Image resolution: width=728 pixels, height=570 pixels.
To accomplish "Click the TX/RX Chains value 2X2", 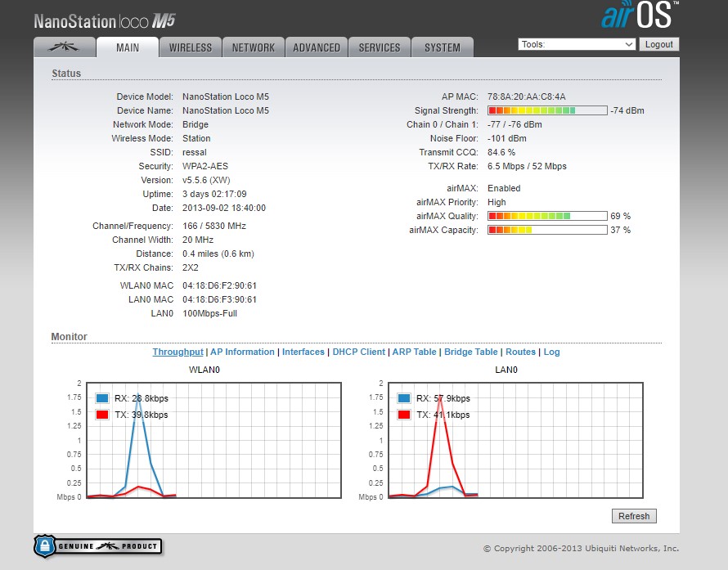I will 191,267.
